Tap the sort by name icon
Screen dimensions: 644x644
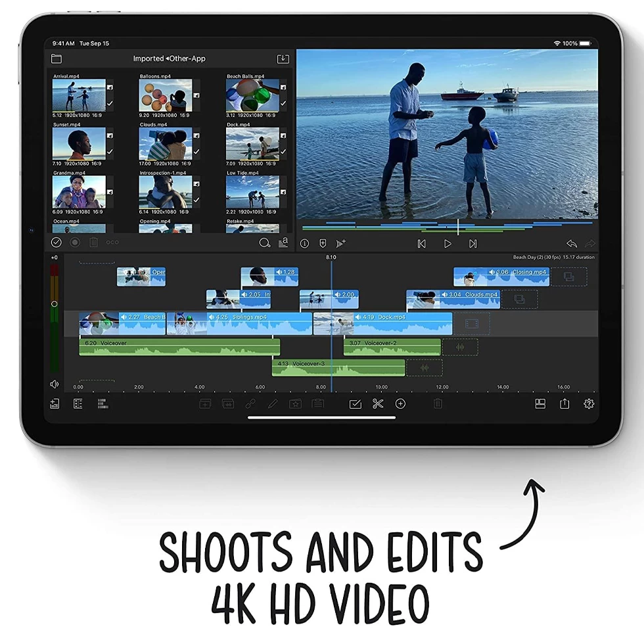283,242
